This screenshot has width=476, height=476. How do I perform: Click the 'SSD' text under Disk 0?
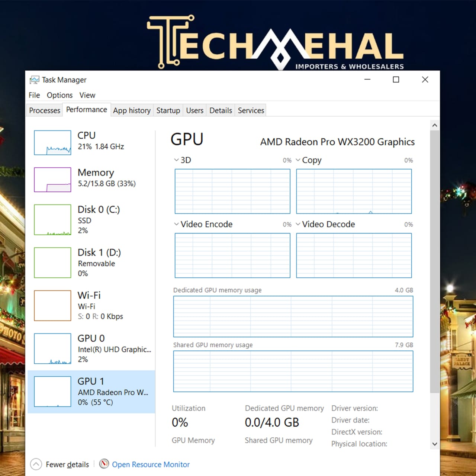pos(84,221)
